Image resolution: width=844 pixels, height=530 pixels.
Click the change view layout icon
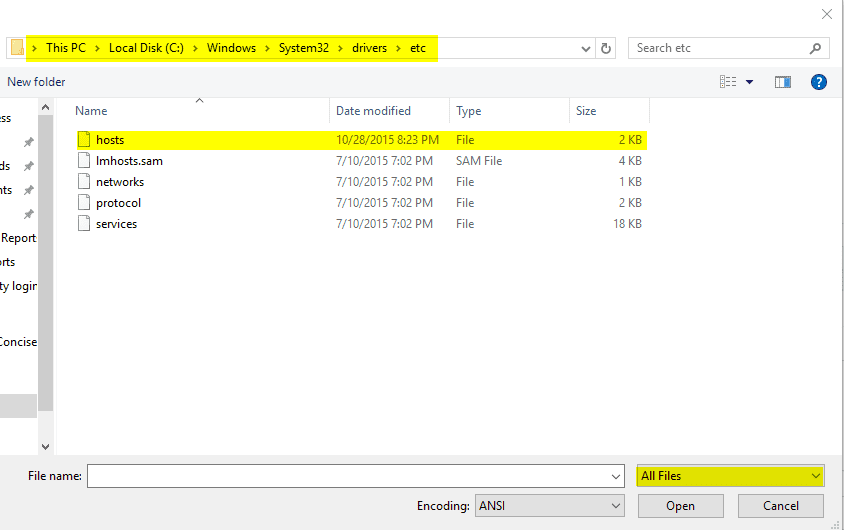point(728,82)
